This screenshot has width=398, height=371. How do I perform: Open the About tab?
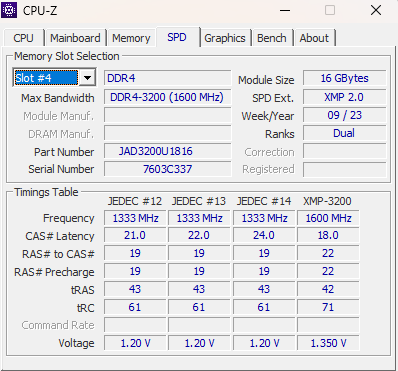click(x=314, y=38)
